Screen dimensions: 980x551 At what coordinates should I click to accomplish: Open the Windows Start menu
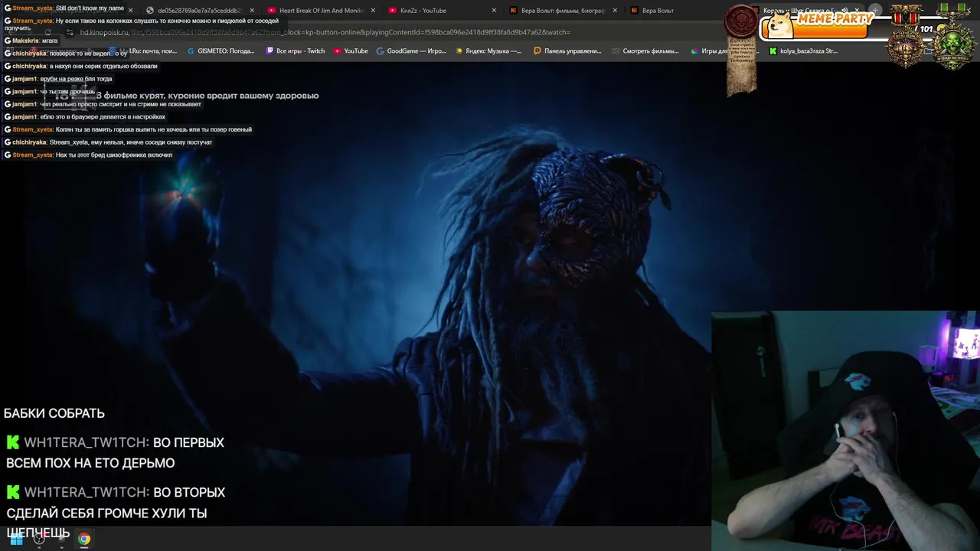[16, 539]
